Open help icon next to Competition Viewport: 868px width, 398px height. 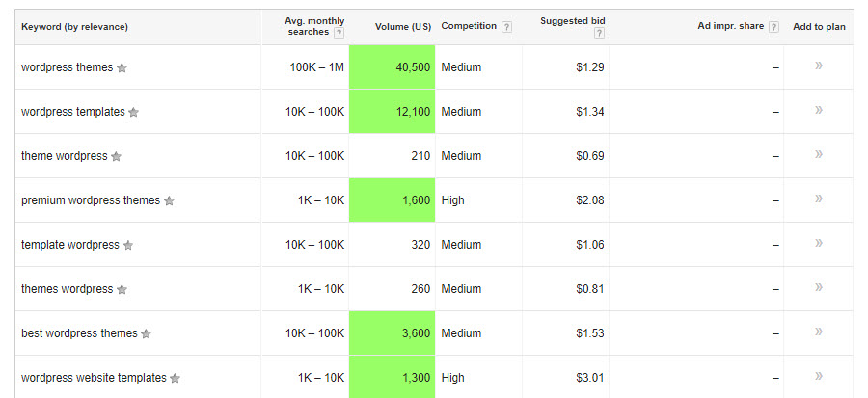click(x=506, y=27)
